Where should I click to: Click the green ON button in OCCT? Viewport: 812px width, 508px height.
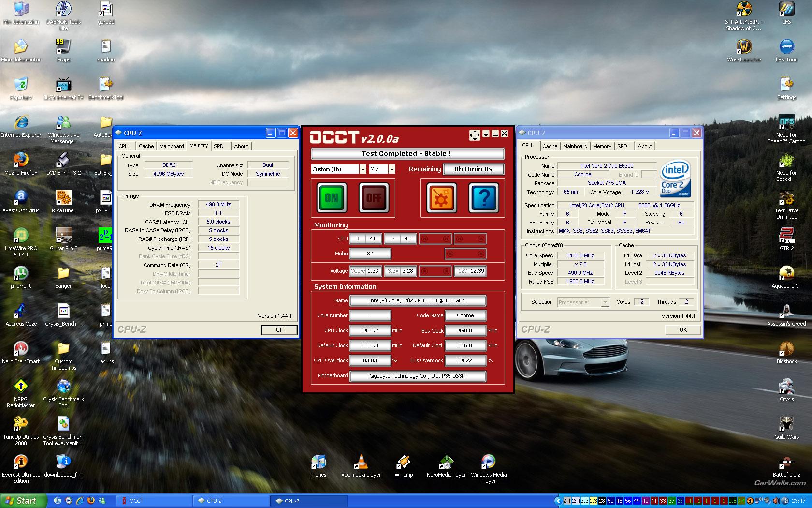pos(332,198)
